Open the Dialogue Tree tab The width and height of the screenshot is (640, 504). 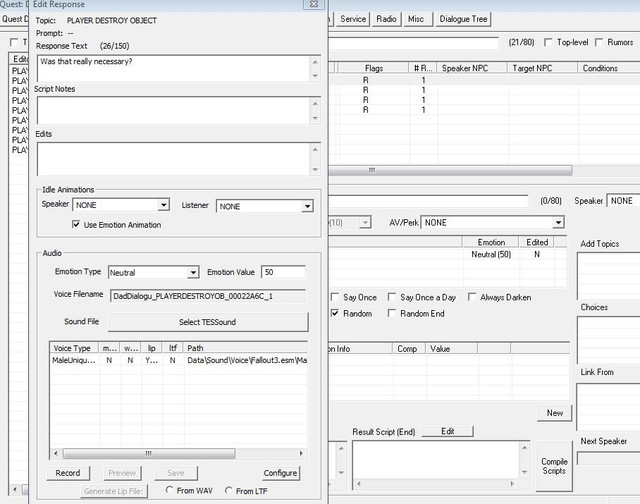tap(463, 19)
